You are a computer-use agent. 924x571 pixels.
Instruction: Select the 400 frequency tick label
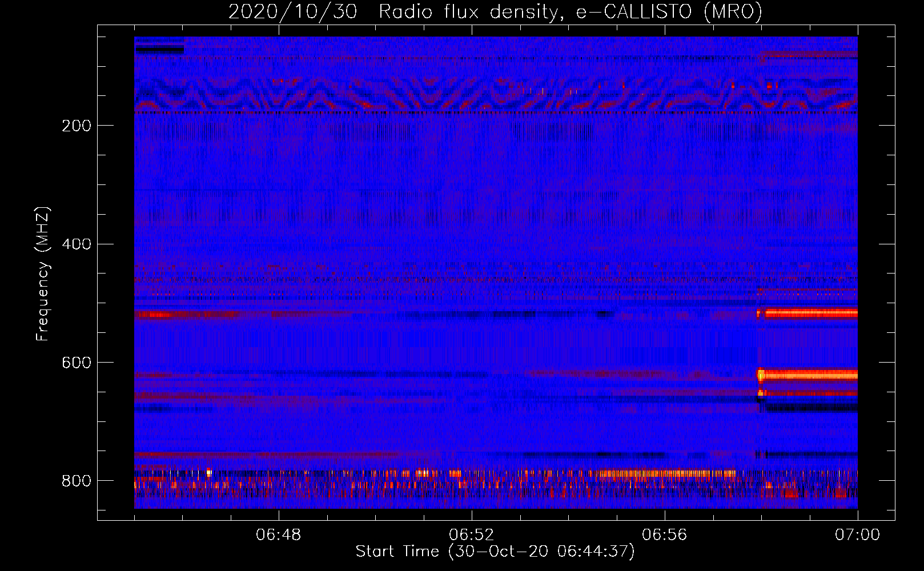pos(76,244)
